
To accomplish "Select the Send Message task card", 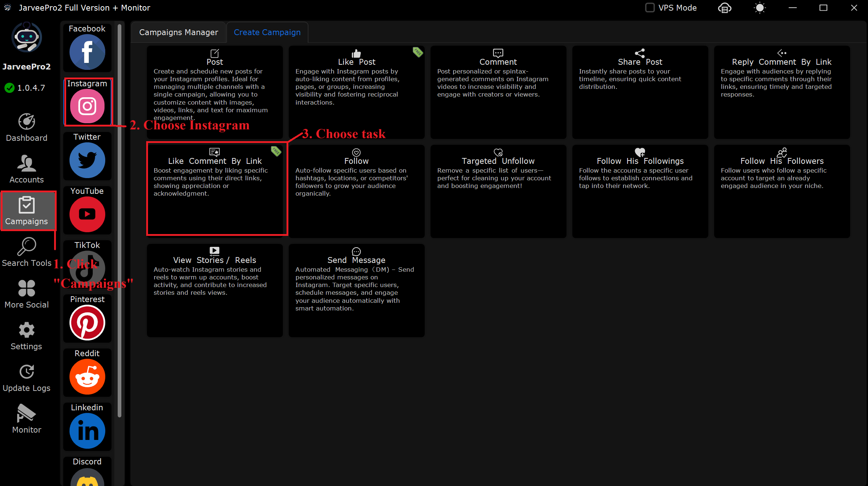I will (357, 290).
